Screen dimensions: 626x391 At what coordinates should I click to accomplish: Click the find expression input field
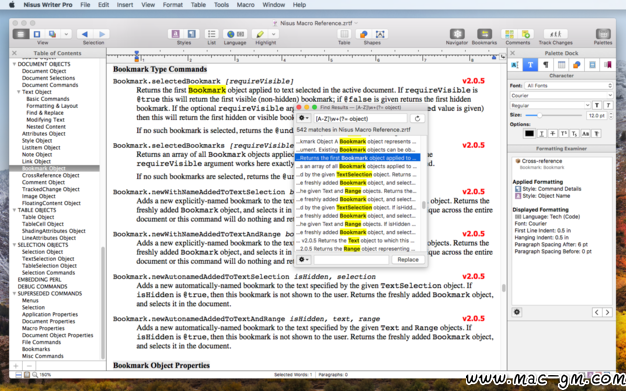pos(360,119)
